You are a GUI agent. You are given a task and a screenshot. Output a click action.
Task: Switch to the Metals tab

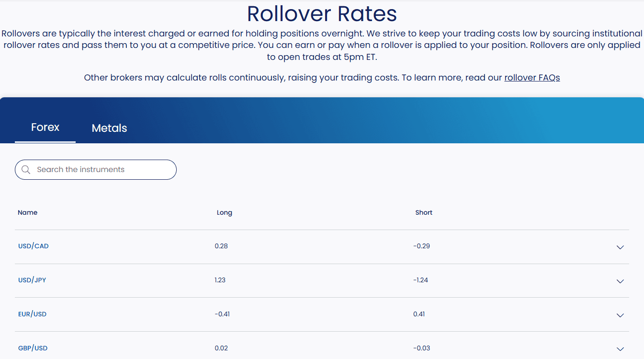109,128
